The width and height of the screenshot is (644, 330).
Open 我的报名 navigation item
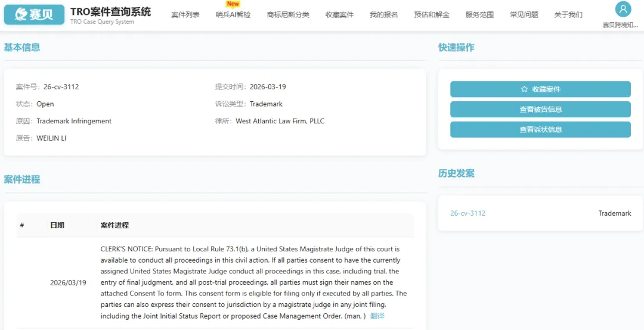(383, 15)
